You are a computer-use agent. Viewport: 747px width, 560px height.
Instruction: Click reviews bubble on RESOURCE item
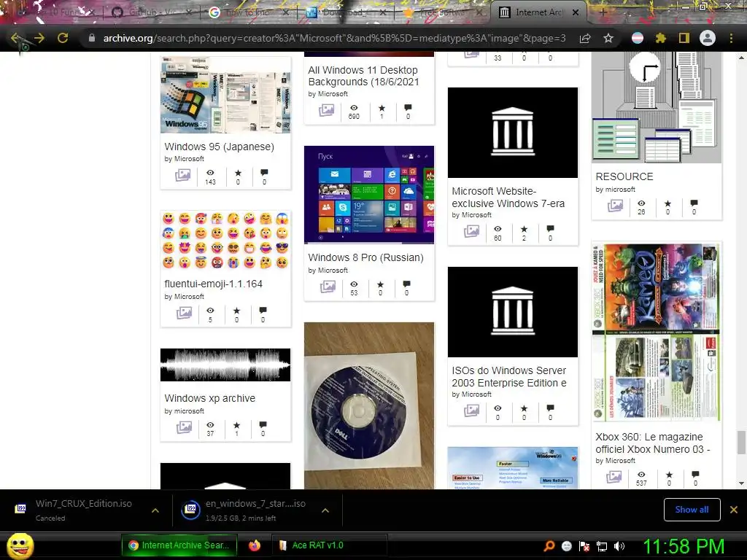click(694, 203)
